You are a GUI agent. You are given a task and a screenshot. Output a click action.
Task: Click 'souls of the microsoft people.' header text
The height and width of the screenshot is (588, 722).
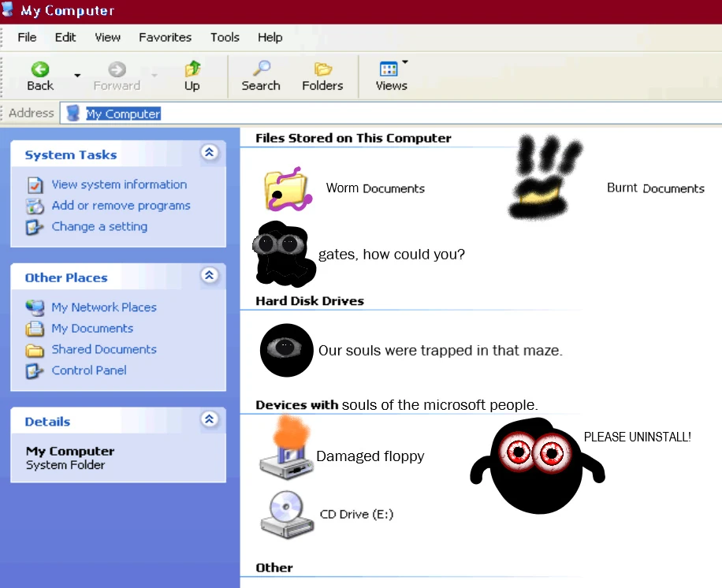[x=440, y=404]
